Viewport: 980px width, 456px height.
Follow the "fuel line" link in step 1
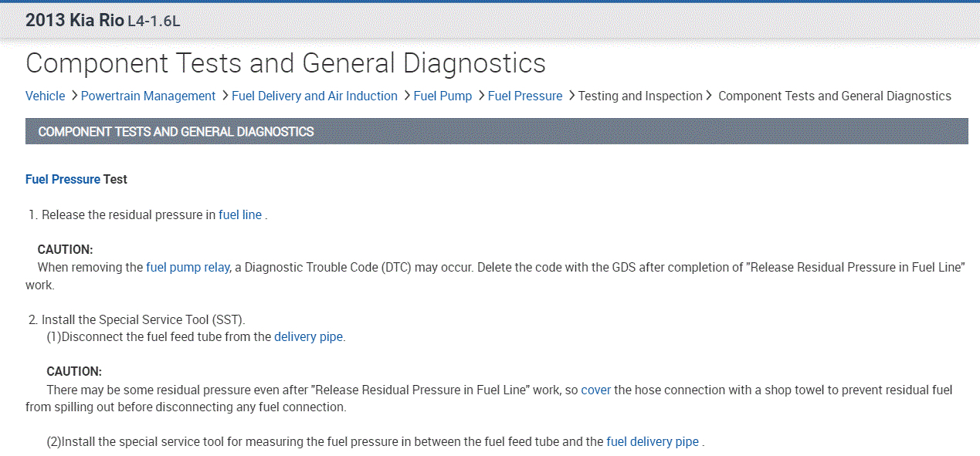[x=240, y=214]
